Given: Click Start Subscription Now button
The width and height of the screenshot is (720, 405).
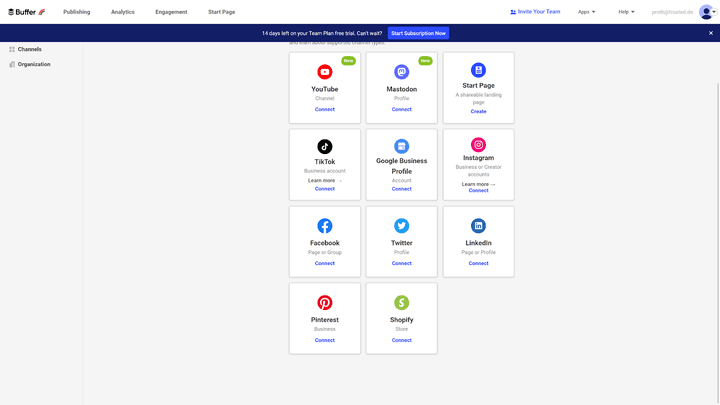Looking at the screenshot, I should click(418, 33).
